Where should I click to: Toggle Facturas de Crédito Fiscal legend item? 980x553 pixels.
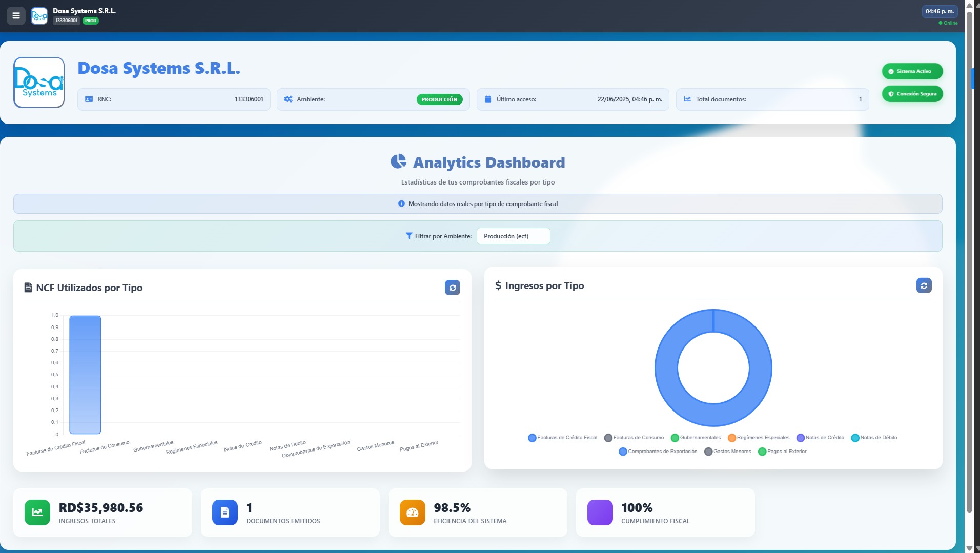(x=562, y=438)
